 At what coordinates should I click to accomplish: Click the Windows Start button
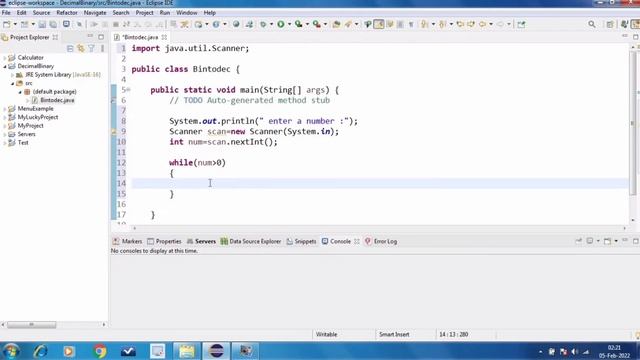click(x=11, y=351)
